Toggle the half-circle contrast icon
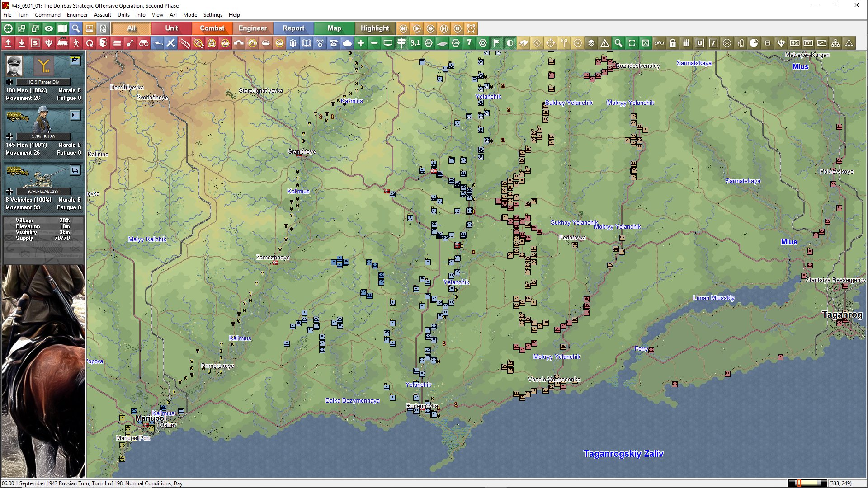The height and width of the screenshot is (488, 868). click(x=510, y=43)
